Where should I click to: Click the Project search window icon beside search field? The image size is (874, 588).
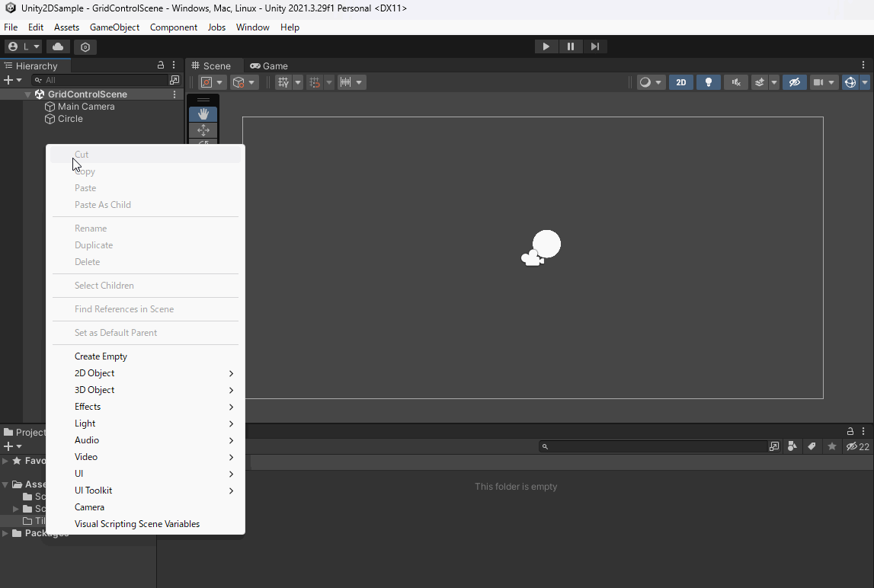point(774,446)
